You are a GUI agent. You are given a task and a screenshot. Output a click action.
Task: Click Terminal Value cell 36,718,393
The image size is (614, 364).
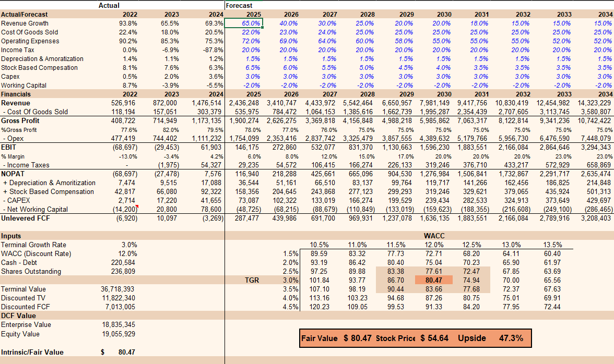click(x=117, y=289)
